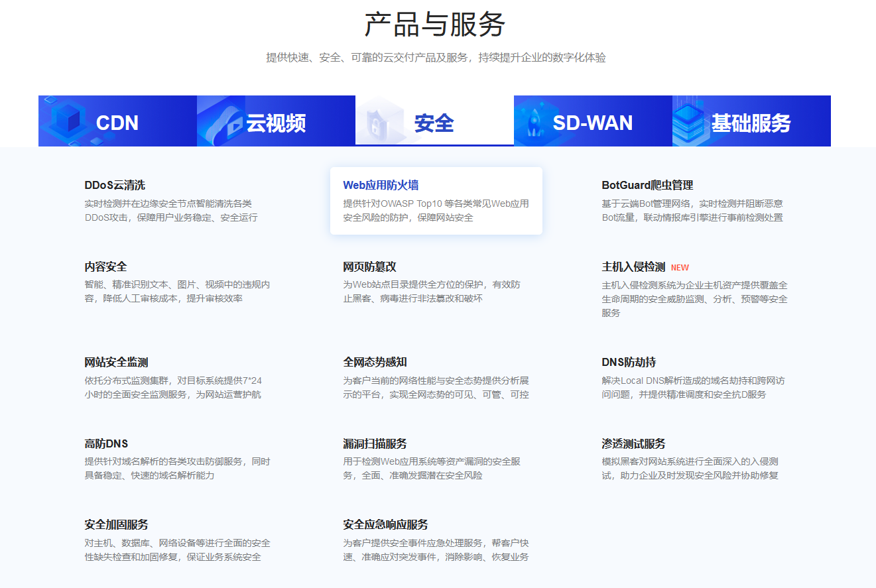Click the 为客户当前的网络性能 description
Screen dimensions: 876x588
click(x=436, y=387)
